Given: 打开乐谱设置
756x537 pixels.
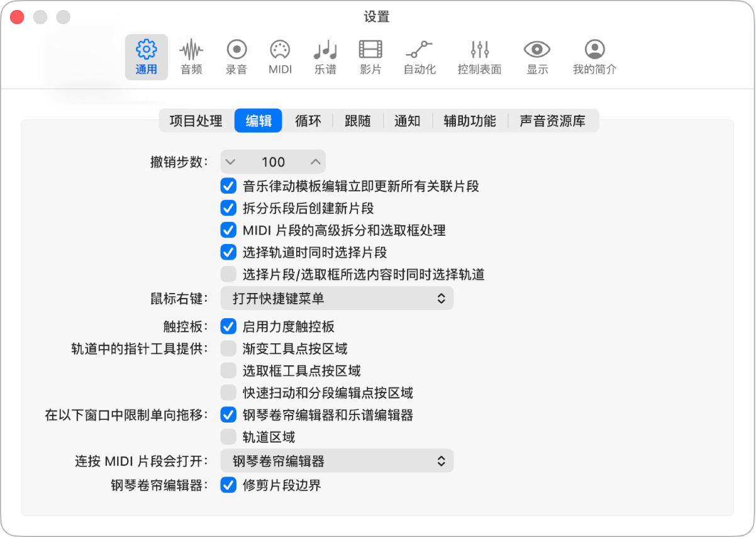Looking at the screenshot, I should pyautogui.click(x=325, y=57).
